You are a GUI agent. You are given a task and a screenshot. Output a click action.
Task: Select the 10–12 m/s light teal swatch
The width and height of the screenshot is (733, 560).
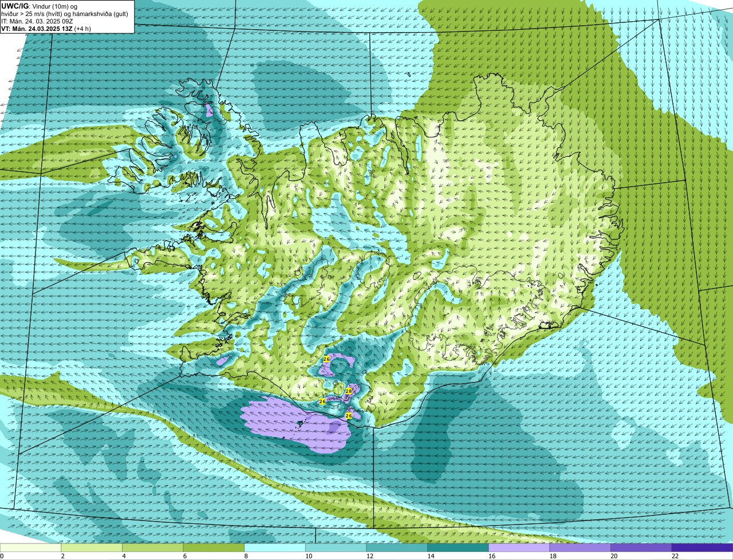pos(336,547)
